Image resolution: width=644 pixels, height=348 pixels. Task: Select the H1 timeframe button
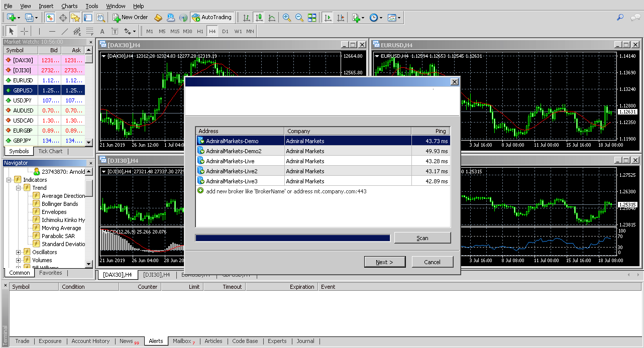click(x=200, y=31)
